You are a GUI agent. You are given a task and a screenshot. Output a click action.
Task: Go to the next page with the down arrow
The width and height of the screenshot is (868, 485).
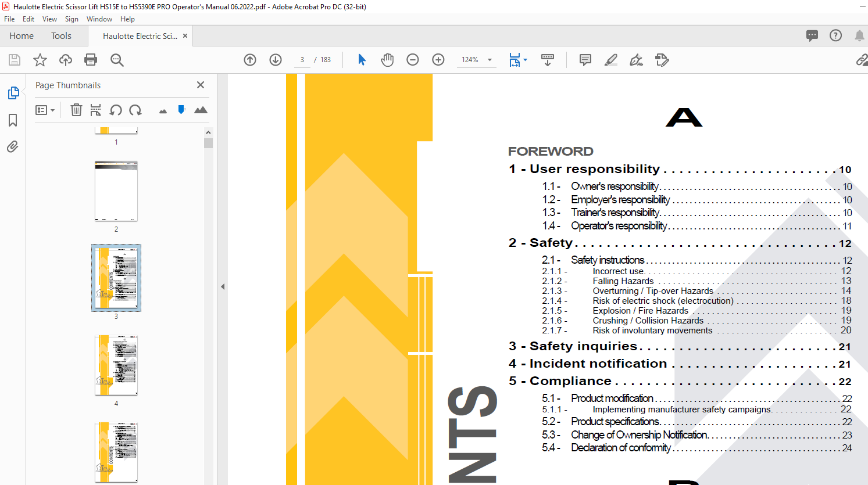point(276,60)
